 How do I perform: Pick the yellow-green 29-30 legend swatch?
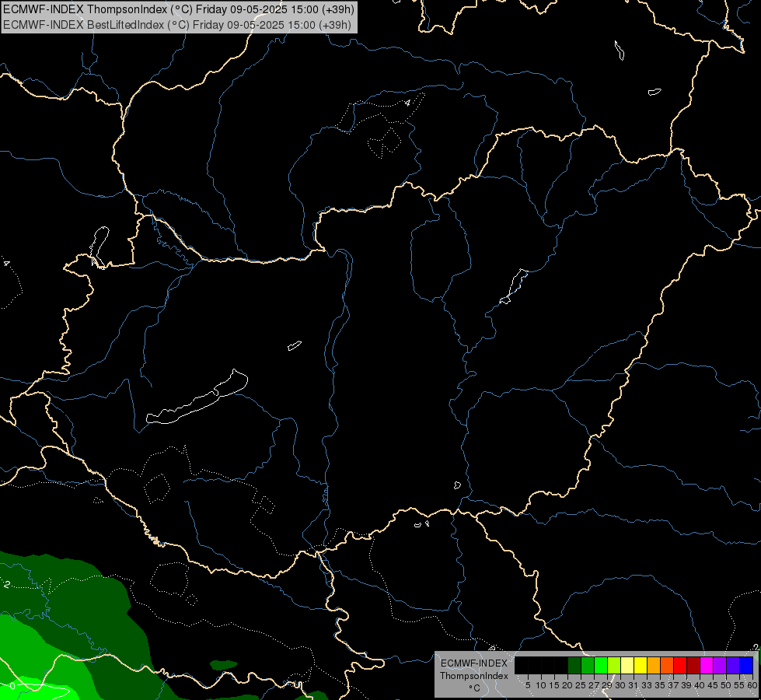click(614, 665)
